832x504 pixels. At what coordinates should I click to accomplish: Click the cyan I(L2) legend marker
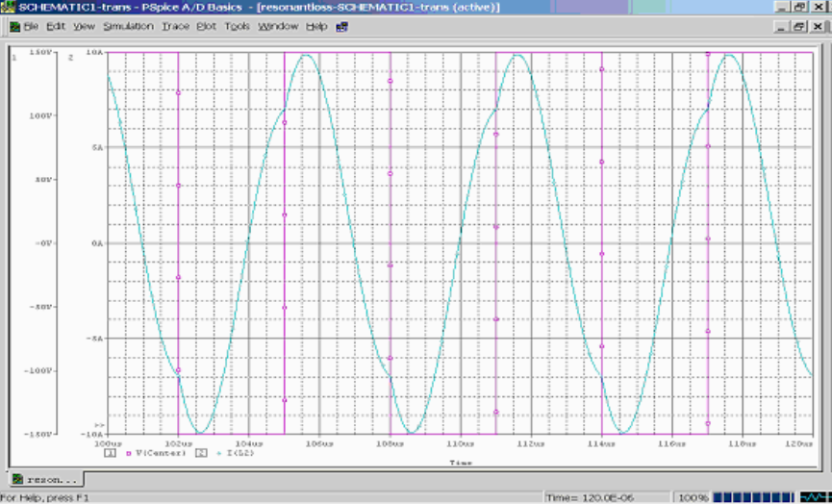(x=217, y=454)
